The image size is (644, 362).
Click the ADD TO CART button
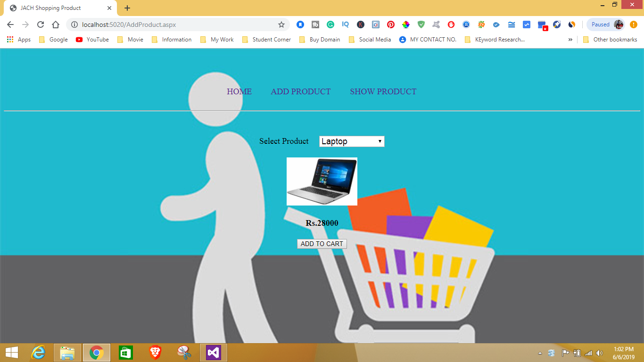coord(322,244)
